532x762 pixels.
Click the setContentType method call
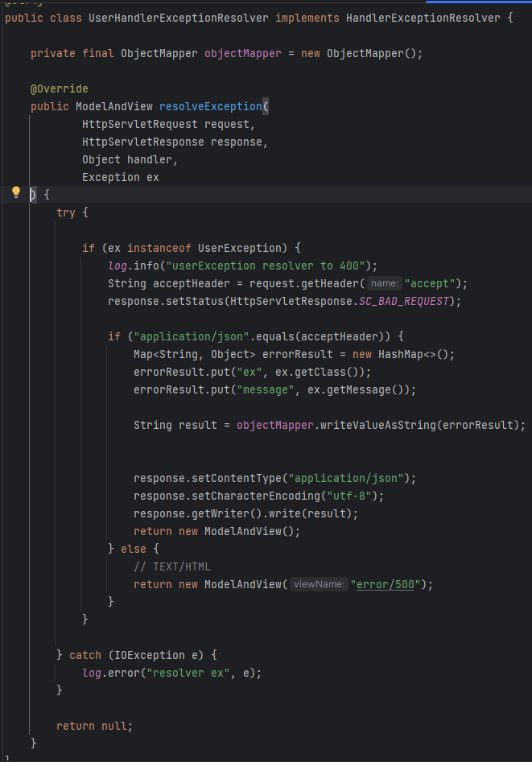237,478
